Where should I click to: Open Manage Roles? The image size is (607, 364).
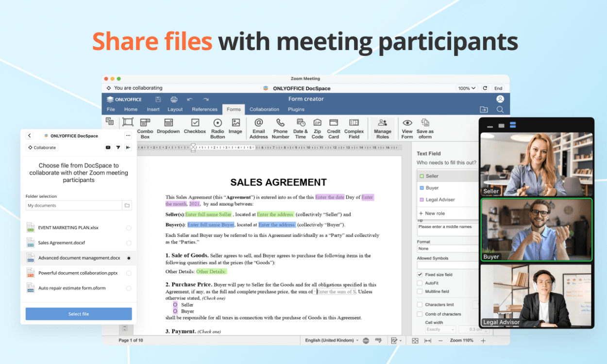[x=383, y=127]
